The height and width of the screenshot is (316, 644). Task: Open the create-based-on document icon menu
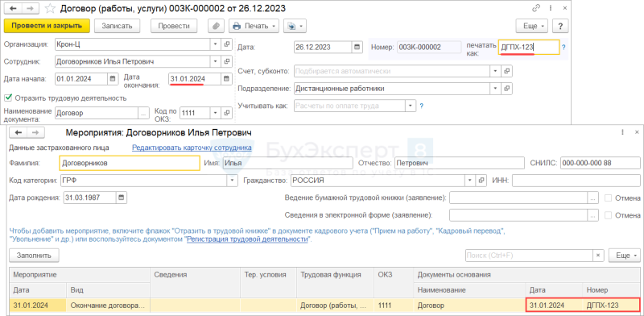[295, 26]
